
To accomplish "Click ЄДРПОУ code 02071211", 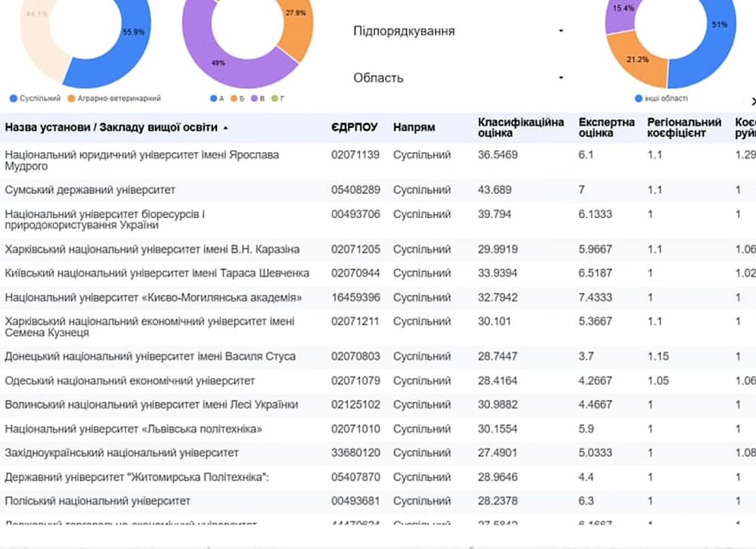I will pos(355,321).
